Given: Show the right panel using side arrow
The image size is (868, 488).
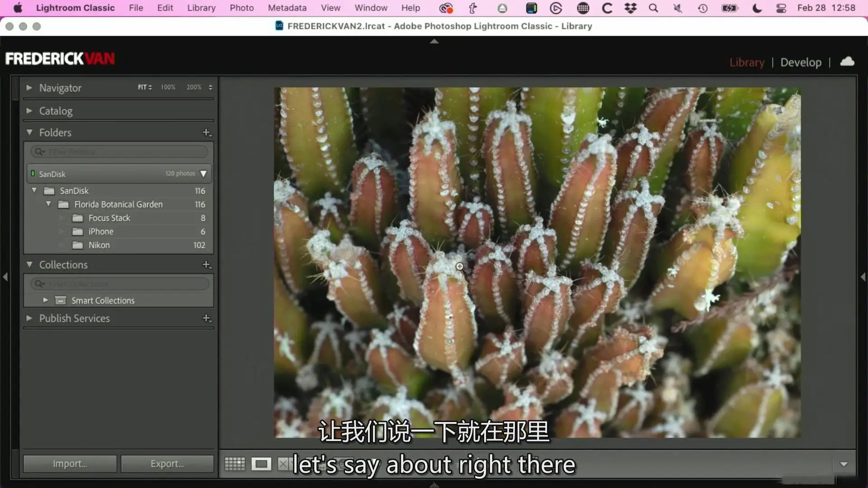Looking at the screenshot, I should click(863, 277).
